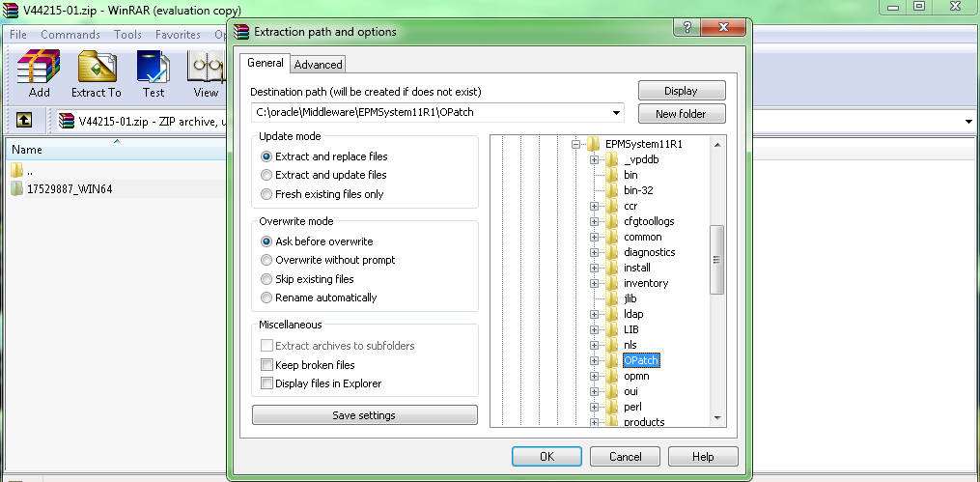This screenshot has height=482, width=980.
Task: Click the EPMSystem11R1 folder icon
Action: click(x=593, y=144)
